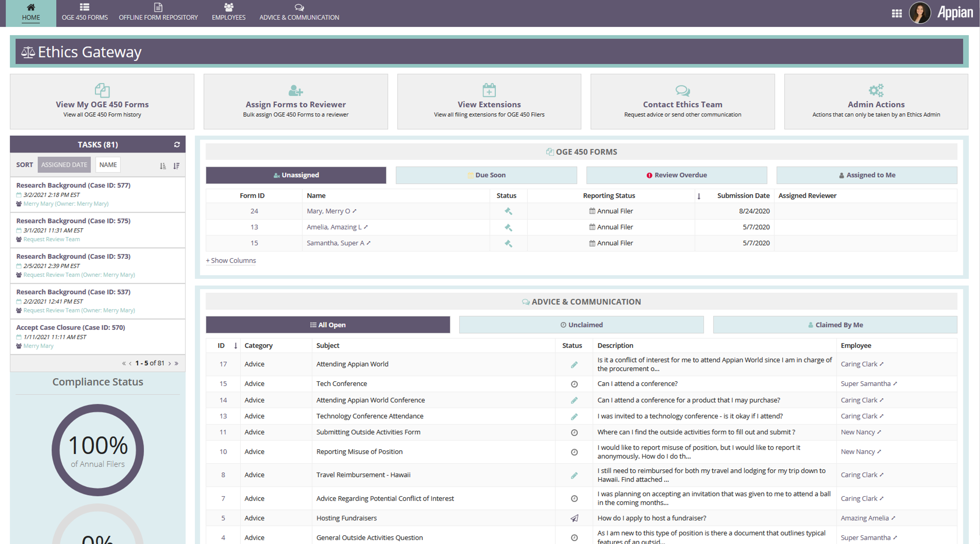Click the Ethics Gateway scales icon

point(28,52)
